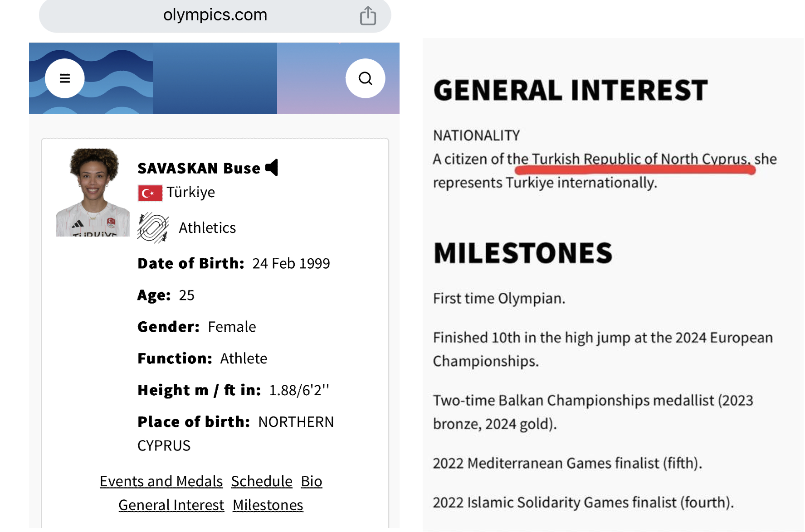Click the search magnifier icon
The image size is (805, 532).
pyautogui.click(x=365, y=78)
